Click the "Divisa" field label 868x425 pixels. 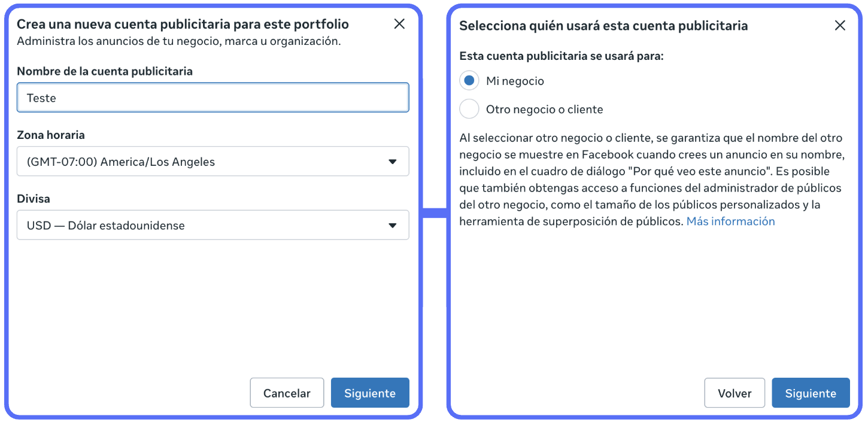point(34,199)
